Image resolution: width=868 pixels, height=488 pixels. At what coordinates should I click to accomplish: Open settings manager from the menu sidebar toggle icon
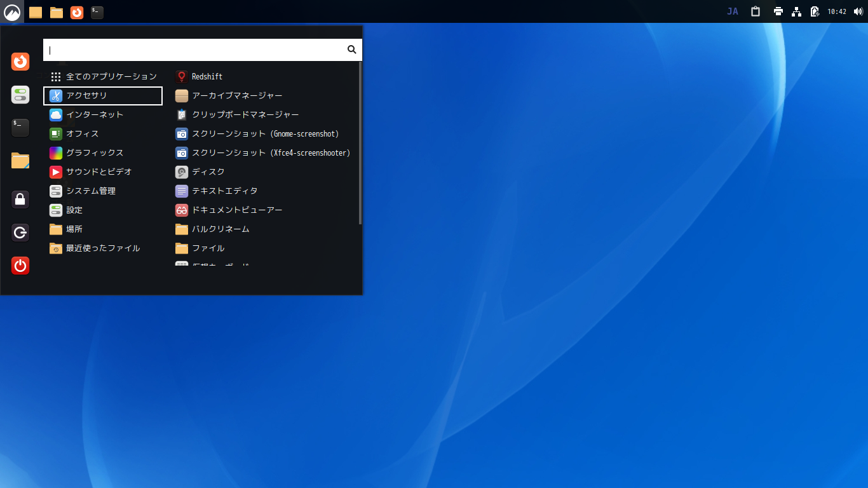click(20, 95)
